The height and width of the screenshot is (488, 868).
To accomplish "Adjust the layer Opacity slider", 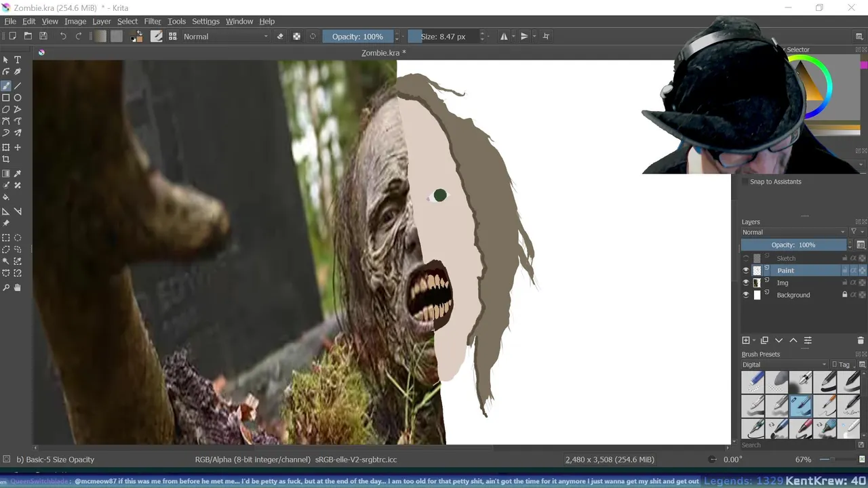I will point(794,245).
